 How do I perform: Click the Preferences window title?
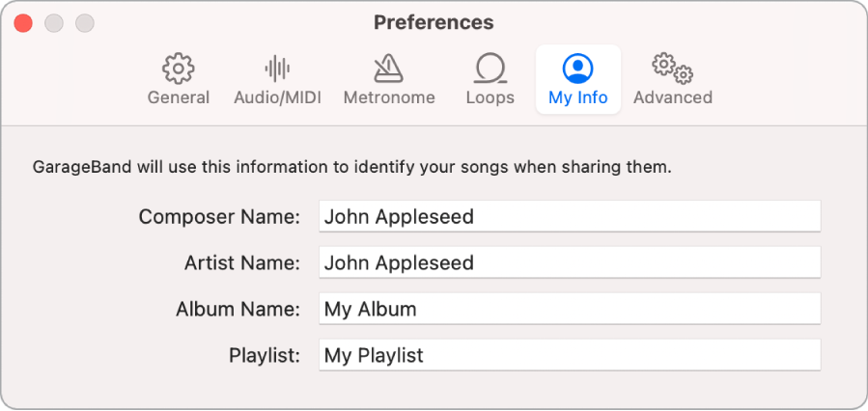point(434,22)
